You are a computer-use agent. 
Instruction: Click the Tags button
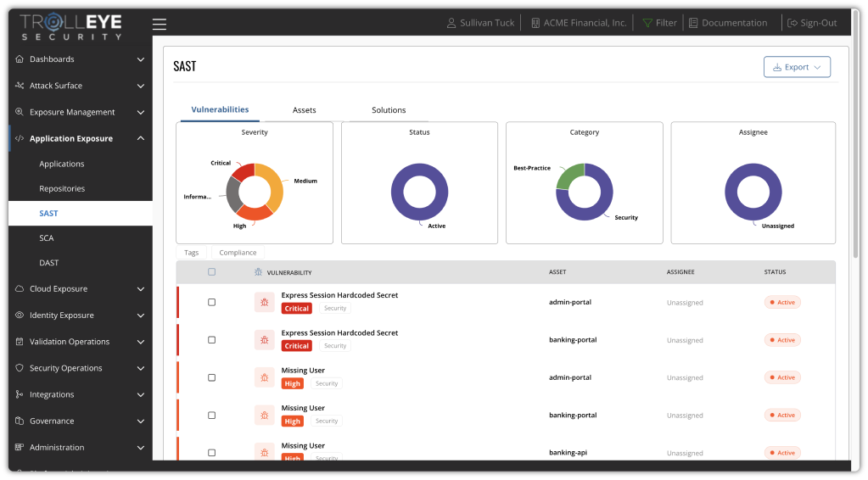click(192, 253)
